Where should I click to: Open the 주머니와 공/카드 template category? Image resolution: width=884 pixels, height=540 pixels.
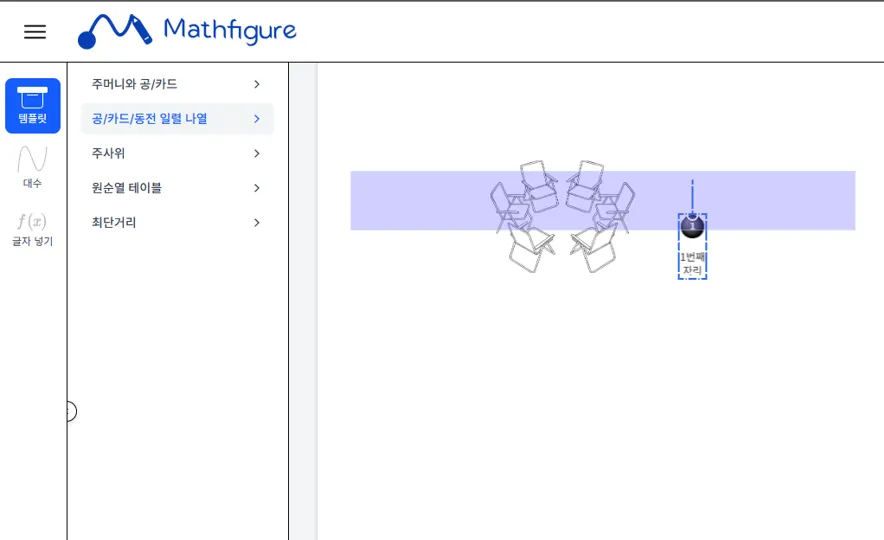tap(135, 84)
